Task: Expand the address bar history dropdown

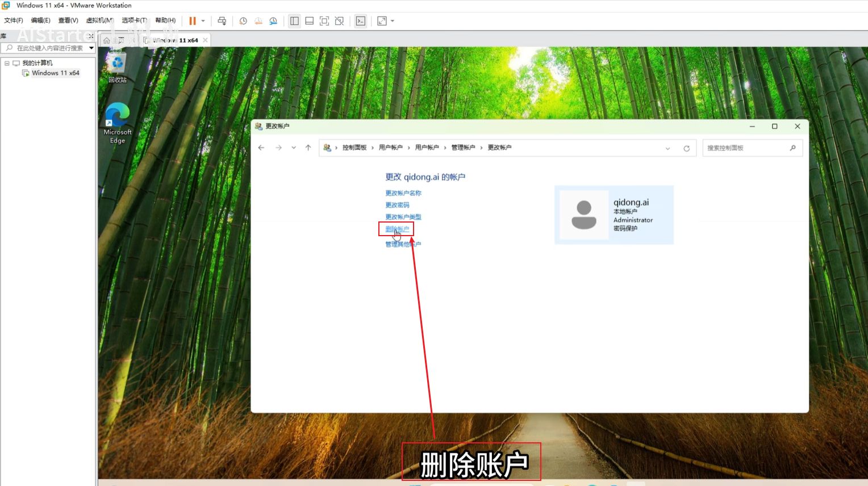Action: [x=668, y=148]
